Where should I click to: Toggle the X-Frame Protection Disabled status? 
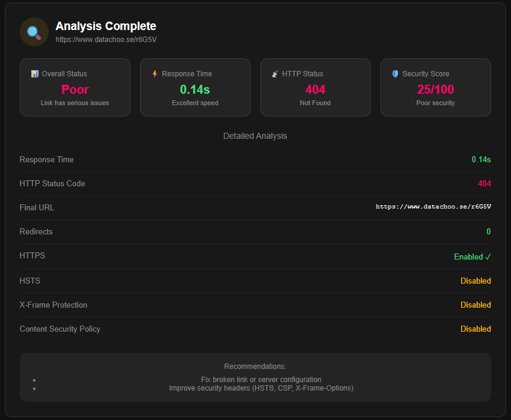point(476,305)
